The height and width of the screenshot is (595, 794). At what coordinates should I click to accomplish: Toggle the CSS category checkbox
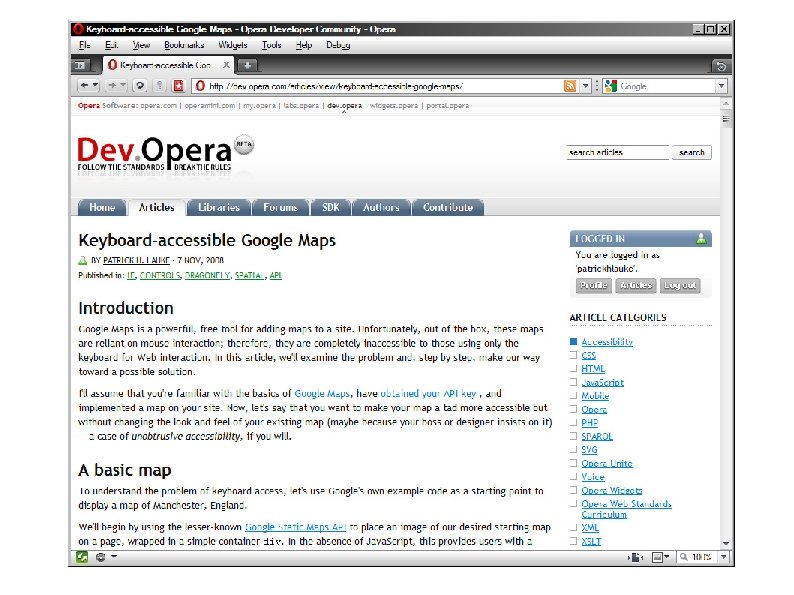tap(573, 355)
